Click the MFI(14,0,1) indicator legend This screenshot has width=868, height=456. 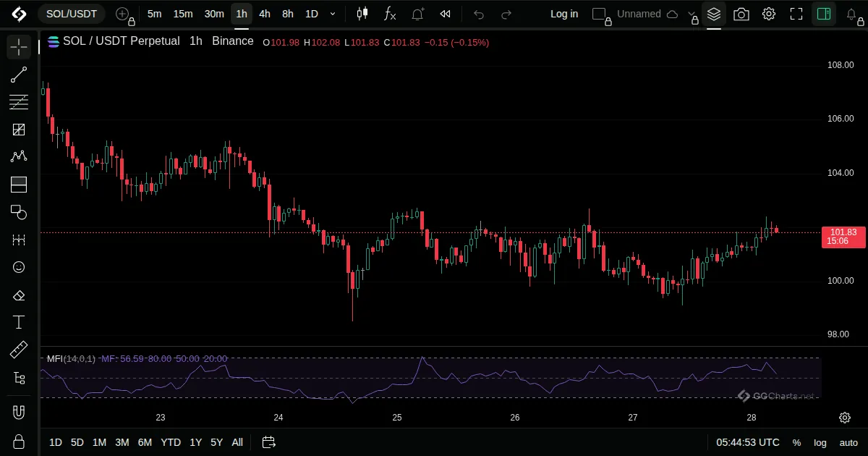(71, 358)
